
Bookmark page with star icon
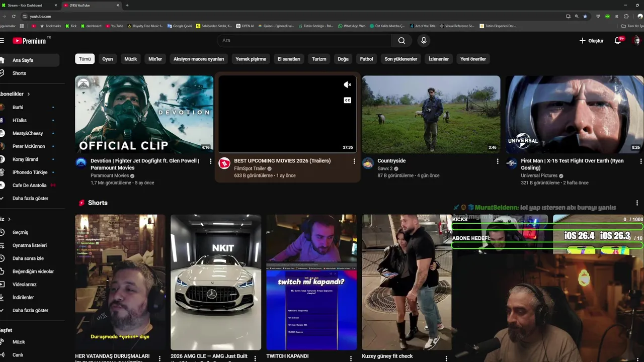[x=585, y=16]
